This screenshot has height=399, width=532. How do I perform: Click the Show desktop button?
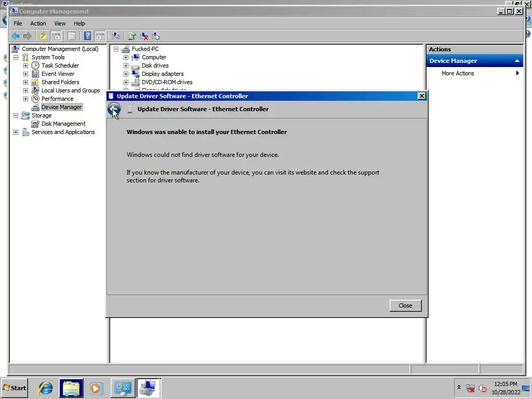tap(526, 388)
